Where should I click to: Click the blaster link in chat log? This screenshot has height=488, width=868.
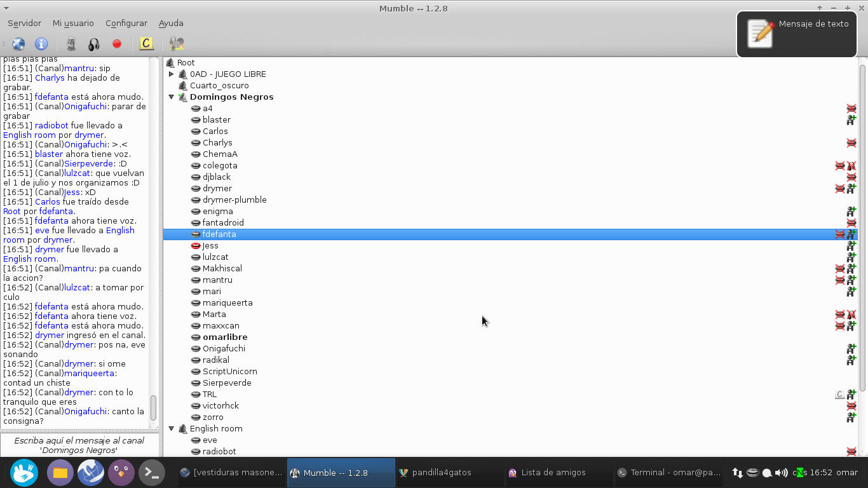coord(49,154)
